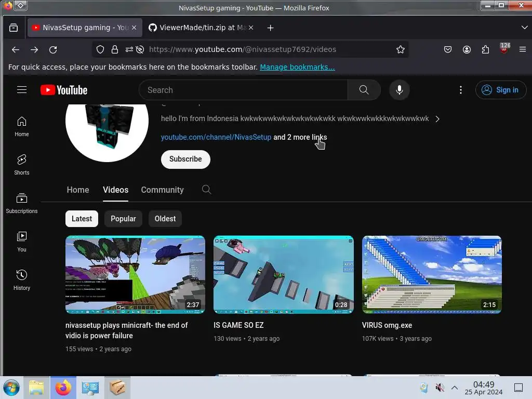Open YouTube settings three-dot menu
532x399 pixels.
(460, 90)
